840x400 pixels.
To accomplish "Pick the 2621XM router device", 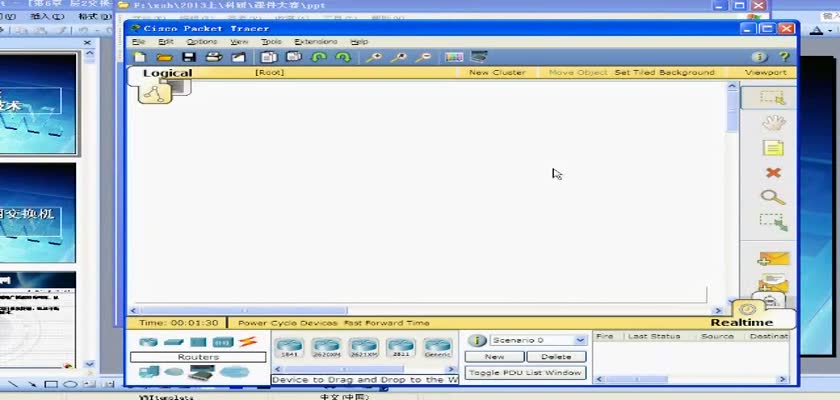I will click(x=364, y=348).
